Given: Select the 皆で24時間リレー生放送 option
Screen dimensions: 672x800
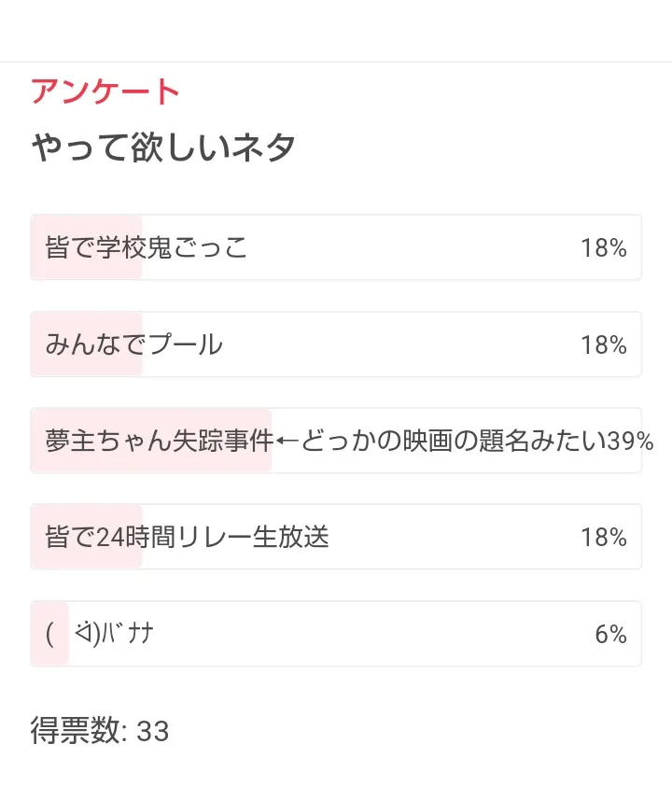Looking at the screenshot, I should 187,538.
